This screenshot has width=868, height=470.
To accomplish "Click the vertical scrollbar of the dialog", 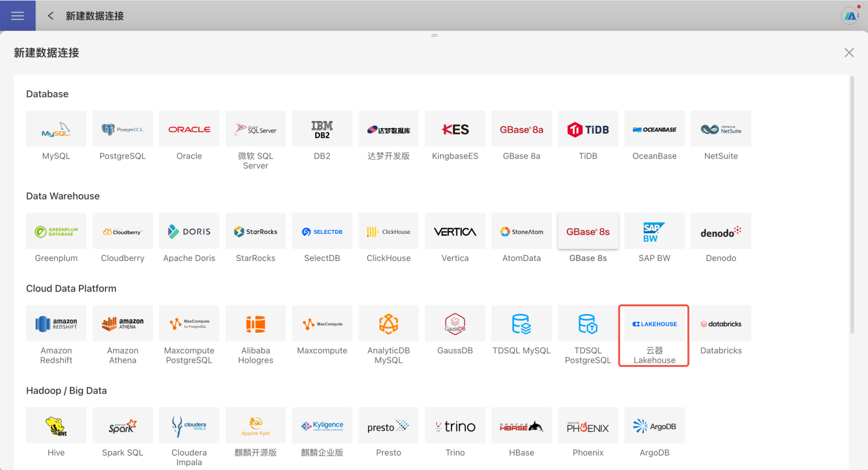I will (x=852, y=205).
